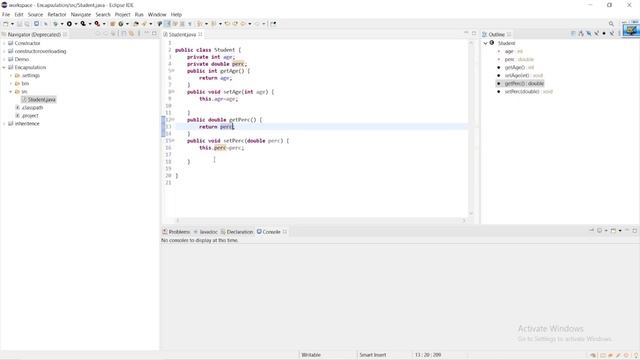Screen dimensions: 640x360
Task: Click Navigator's Collapse All icon
Action: pyautogui.click(x=124, y=34)
